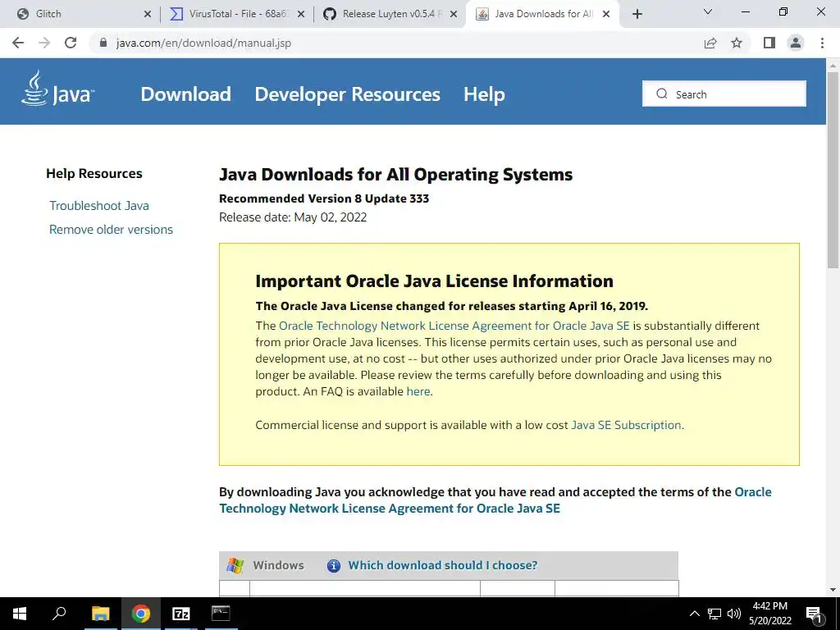Open the Help menu in header
The width and height of the screenshot is (840, 630).
(484, 94)
